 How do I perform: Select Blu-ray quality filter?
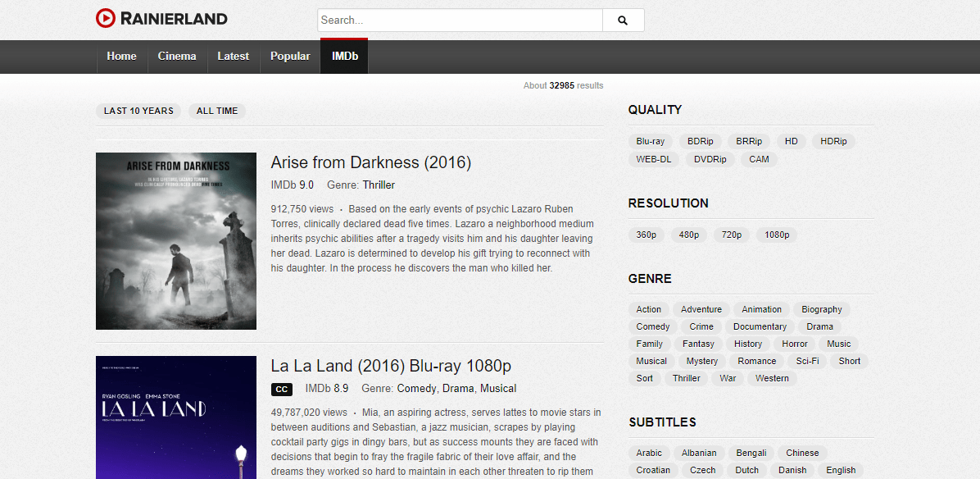(650, 141)
